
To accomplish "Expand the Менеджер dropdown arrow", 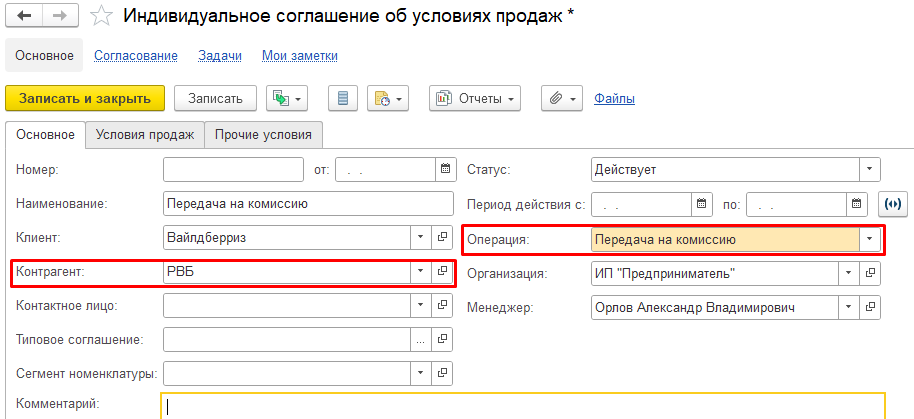I will click(849, 307).
